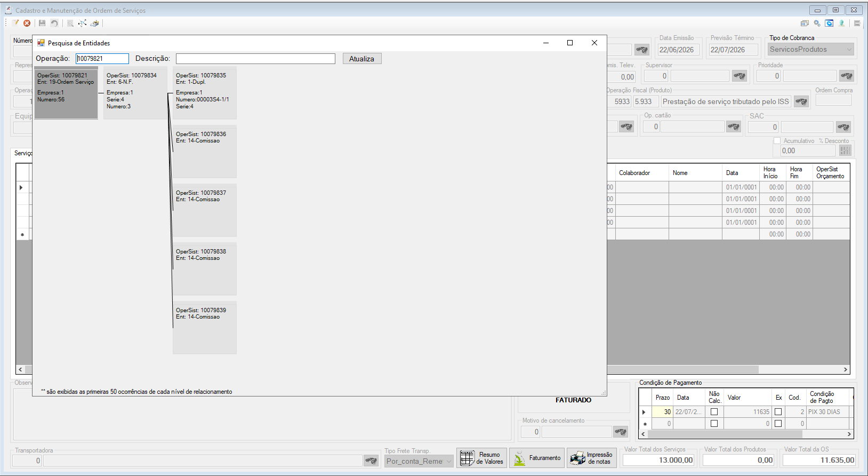Click the gray arrow icon at toolbar's right end
Screen dimensions: 868x476
(857, 23)
